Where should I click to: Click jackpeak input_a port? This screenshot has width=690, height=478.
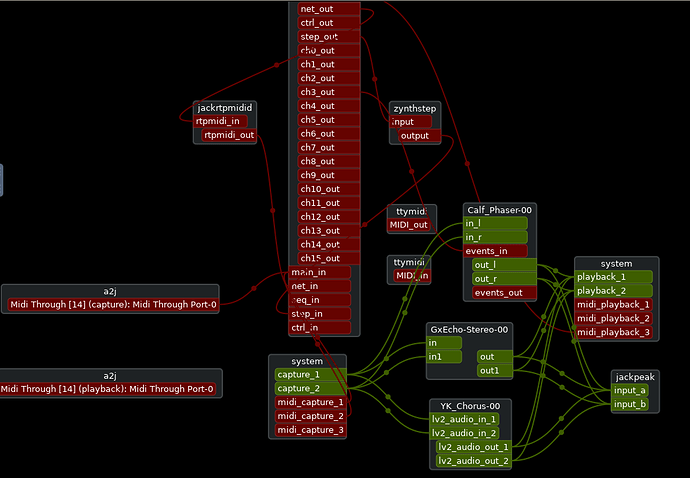630,390
